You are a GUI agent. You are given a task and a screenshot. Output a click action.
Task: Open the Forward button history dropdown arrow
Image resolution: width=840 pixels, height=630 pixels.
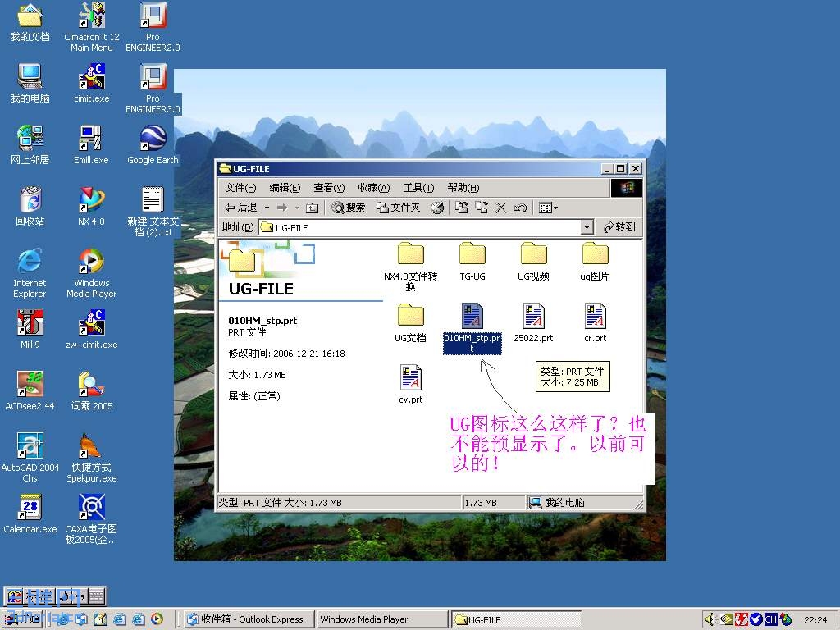point(297,208)
